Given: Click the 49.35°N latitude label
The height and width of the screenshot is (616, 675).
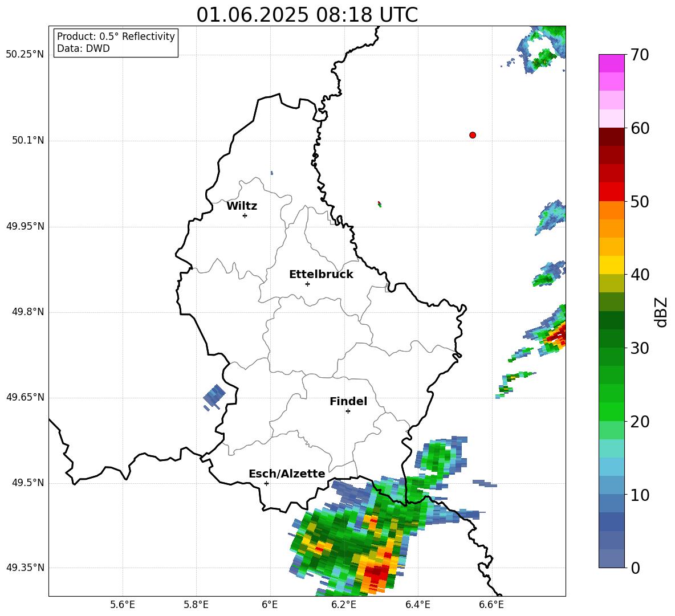Looking at the screenshot, I should pos(25,568).
